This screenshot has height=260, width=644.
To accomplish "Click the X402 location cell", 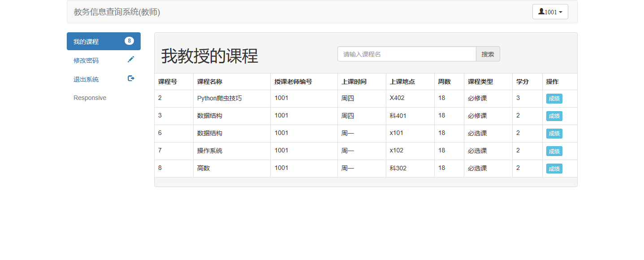I will (410, 99).
